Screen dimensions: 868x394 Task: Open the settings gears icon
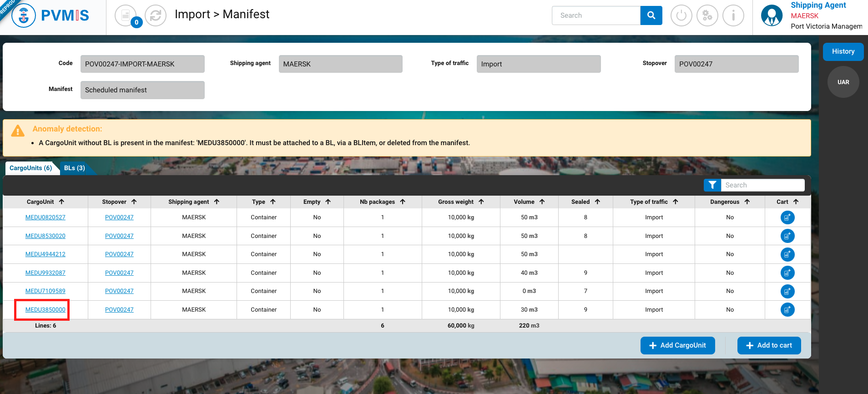click(707, 15)
